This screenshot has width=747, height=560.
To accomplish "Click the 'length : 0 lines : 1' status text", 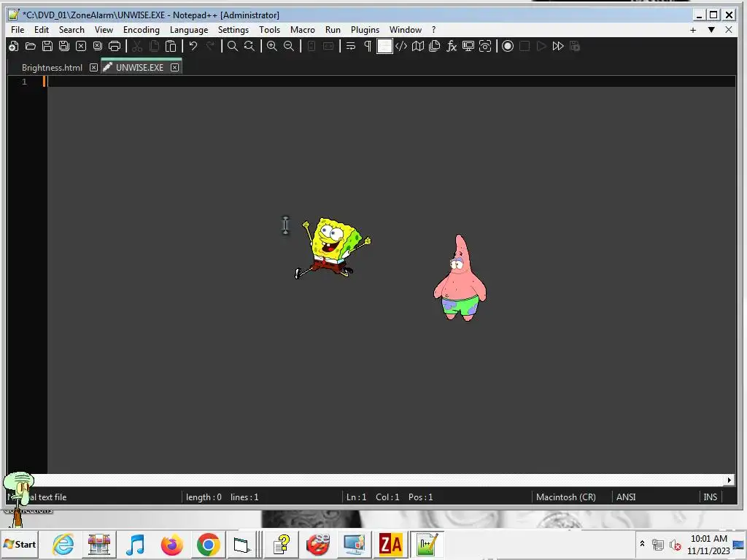I will point(222,497).
